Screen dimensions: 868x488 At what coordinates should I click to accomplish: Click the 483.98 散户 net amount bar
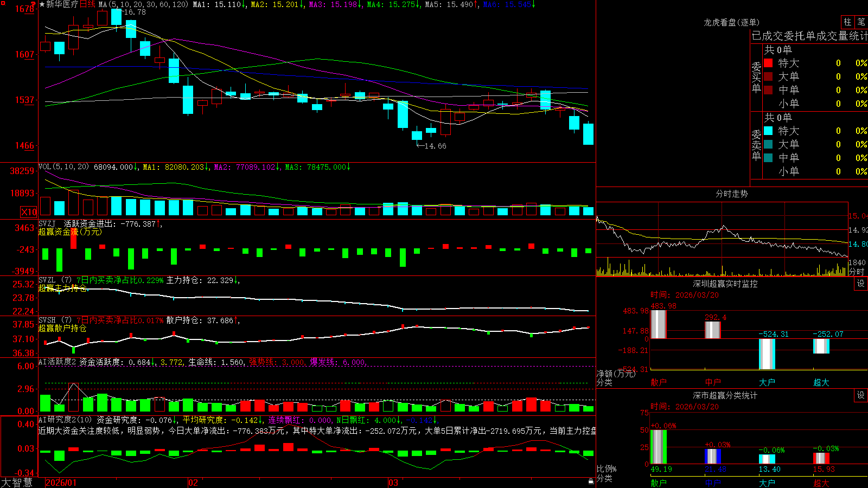tap(659, 324)
